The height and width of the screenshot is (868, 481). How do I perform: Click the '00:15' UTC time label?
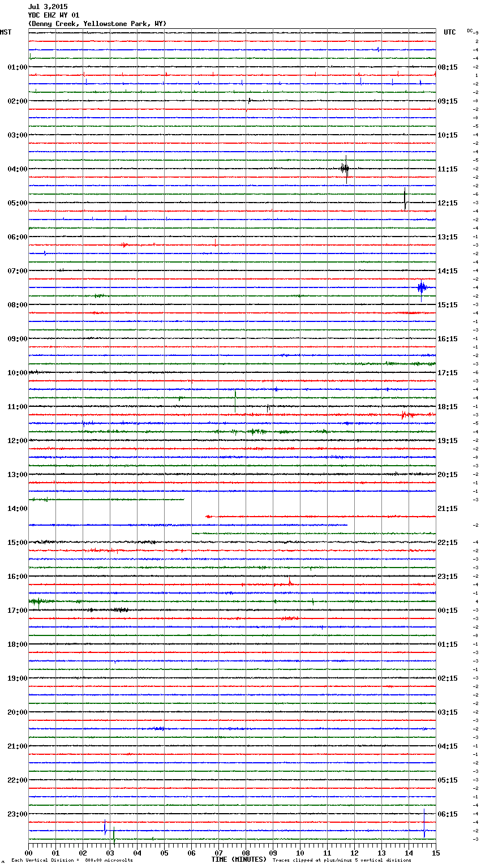point(448,611)
